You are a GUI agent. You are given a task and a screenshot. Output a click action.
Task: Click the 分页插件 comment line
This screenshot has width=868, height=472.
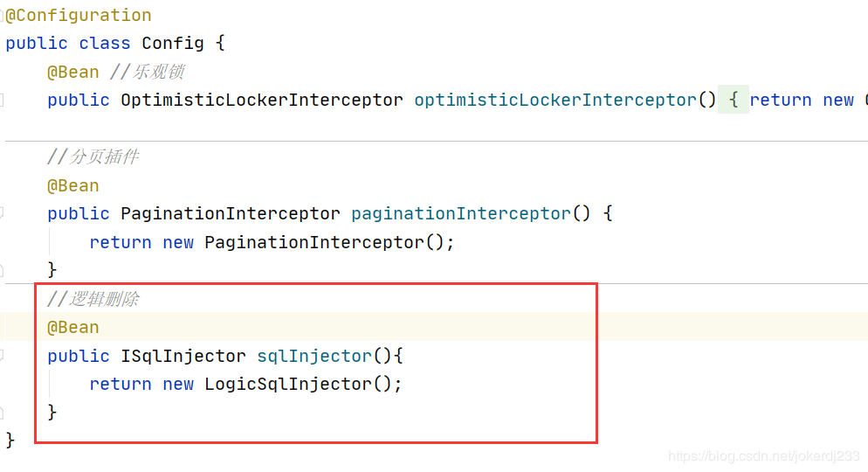point(93,156)
